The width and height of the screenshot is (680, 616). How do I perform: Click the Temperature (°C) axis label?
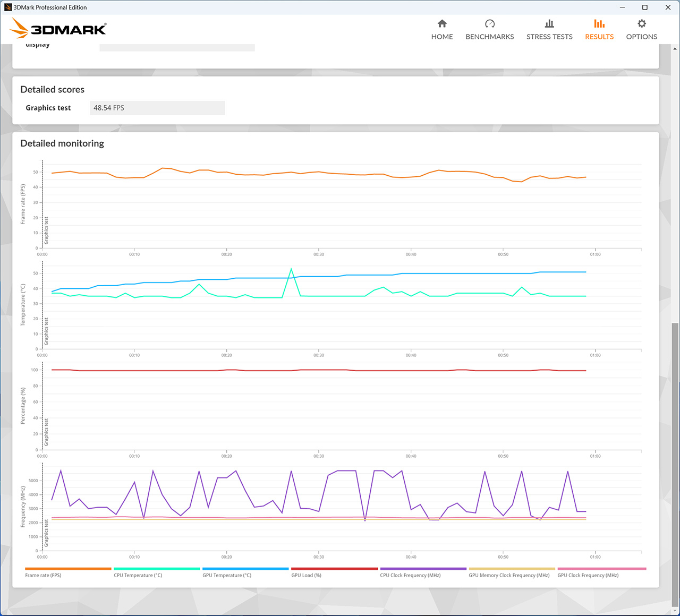click(23, 305)
